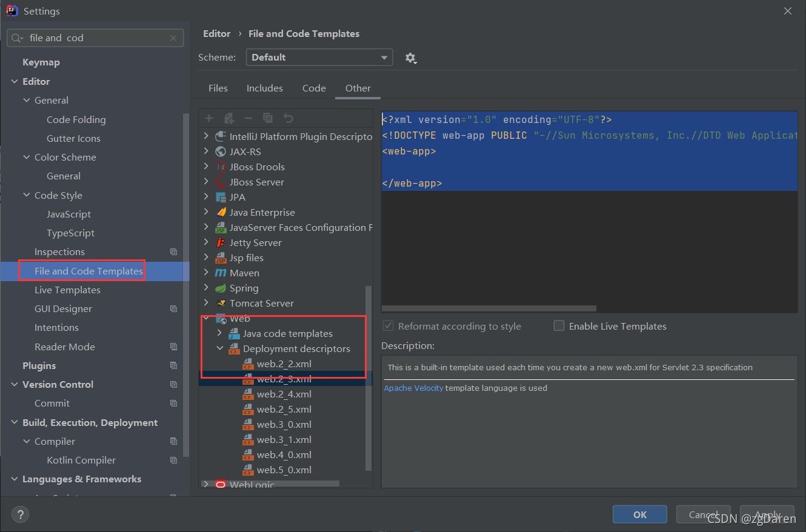Click the web.2_4.xml file icon
This screenshot has height=532, width=806.
point(247,394)
